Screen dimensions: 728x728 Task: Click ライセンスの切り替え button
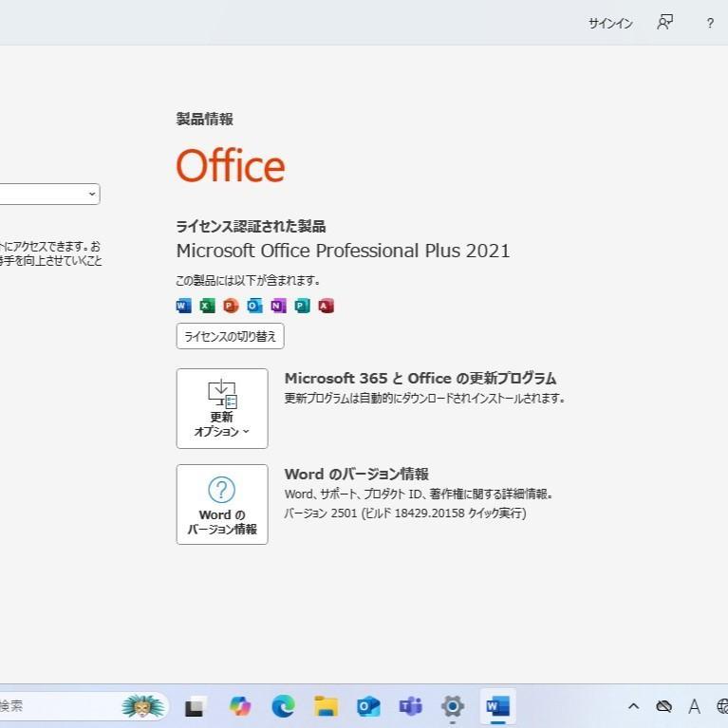pos(231,336)
